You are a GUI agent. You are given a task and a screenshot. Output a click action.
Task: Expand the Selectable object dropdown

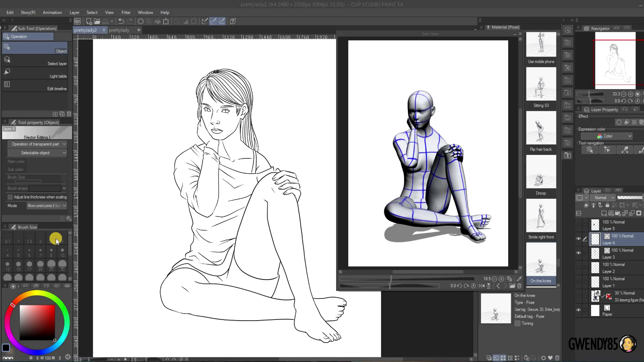[37, 153]
